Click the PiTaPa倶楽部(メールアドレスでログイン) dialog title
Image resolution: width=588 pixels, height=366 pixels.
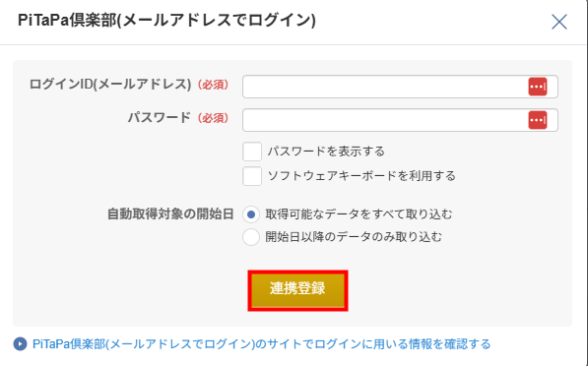point(166,21)
